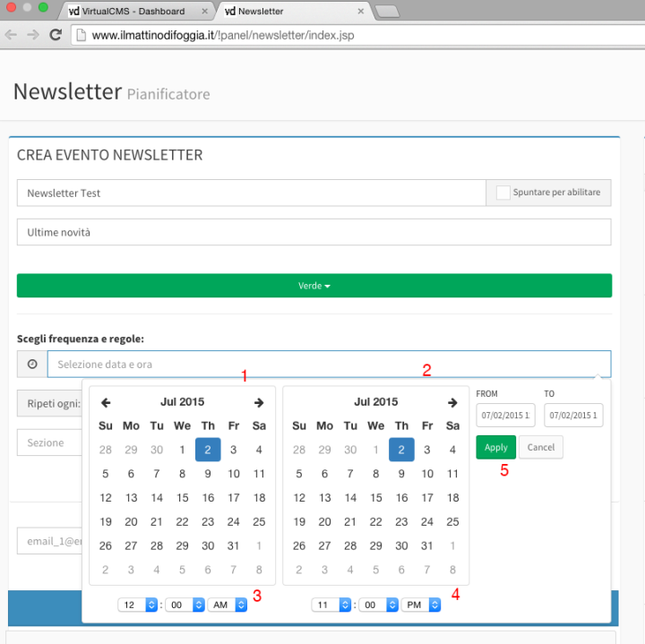Click previous month arrow in left calendar
The height and width of the screenshot is (644, 645).
[x=106, y=403]
